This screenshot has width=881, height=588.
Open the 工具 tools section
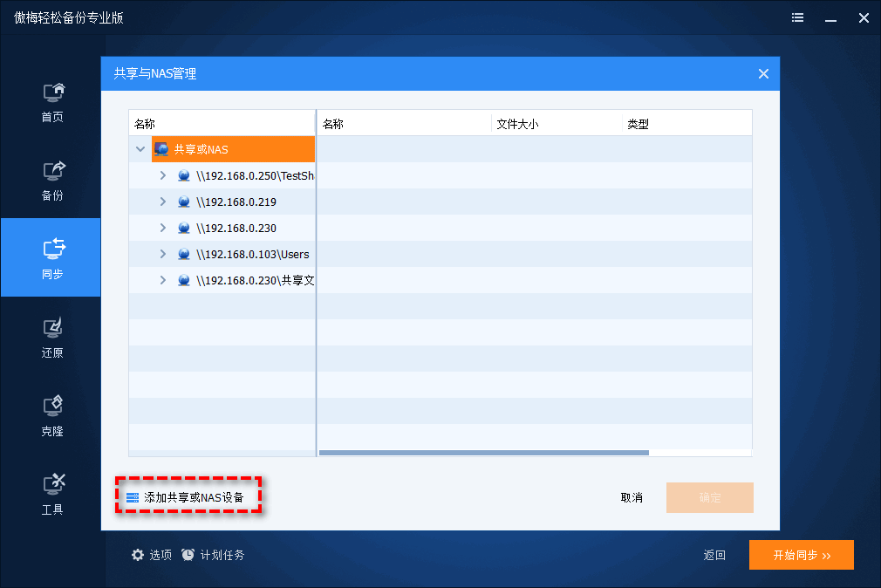pyautogui.click(x=51, y=493)
